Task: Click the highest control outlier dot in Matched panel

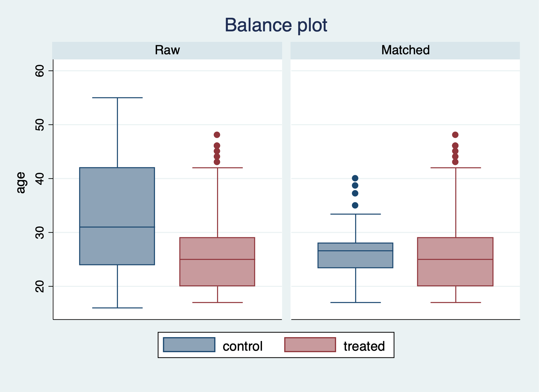Action: point(355,178)
